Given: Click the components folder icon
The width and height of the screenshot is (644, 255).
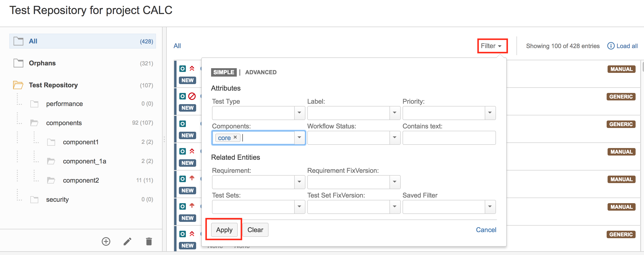Looking at the screenshot, I should click(34, 123).
